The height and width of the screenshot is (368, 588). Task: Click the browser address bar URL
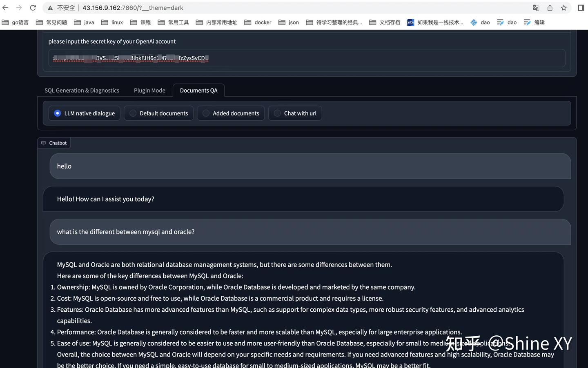pyautogui.click(x=133, y=8)
